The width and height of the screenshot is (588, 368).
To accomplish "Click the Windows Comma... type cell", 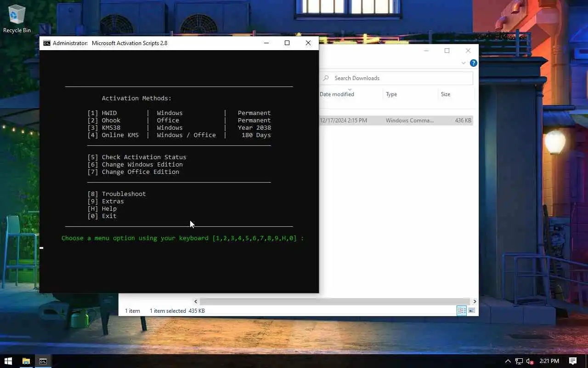I will pyautogui.click(x=409, y=121).
